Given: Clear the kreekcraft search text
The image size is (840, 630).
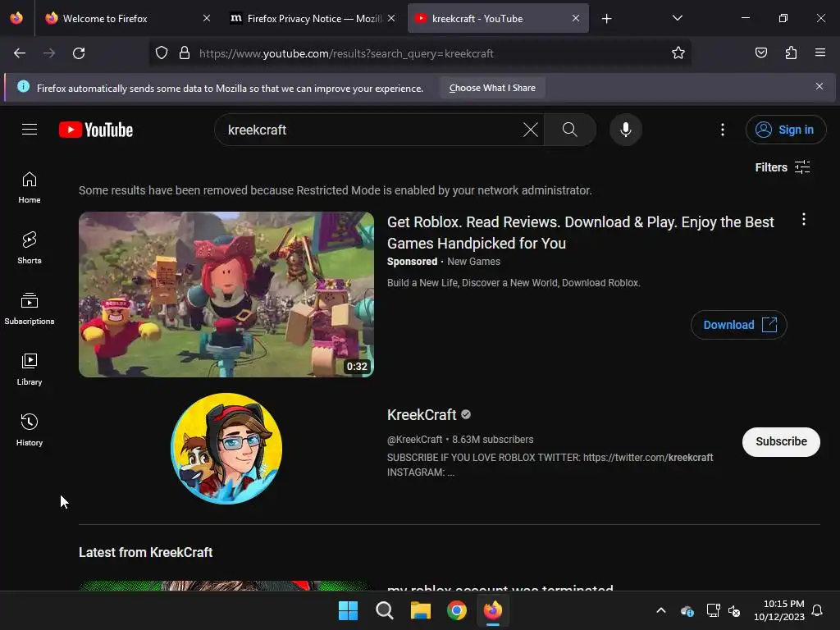Looking at the screenshot, I should (x=531, y=130).
